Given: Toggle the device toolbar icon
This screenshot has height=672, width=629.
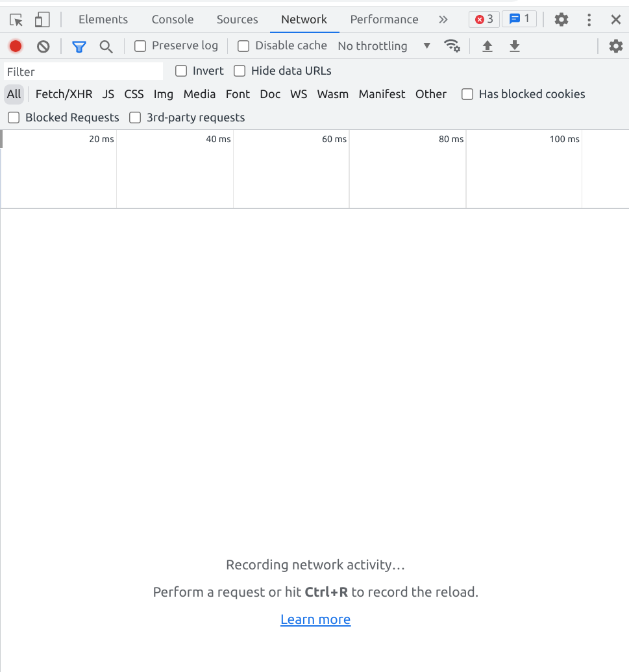Looking at the screenshot, I should coord(42,19).
